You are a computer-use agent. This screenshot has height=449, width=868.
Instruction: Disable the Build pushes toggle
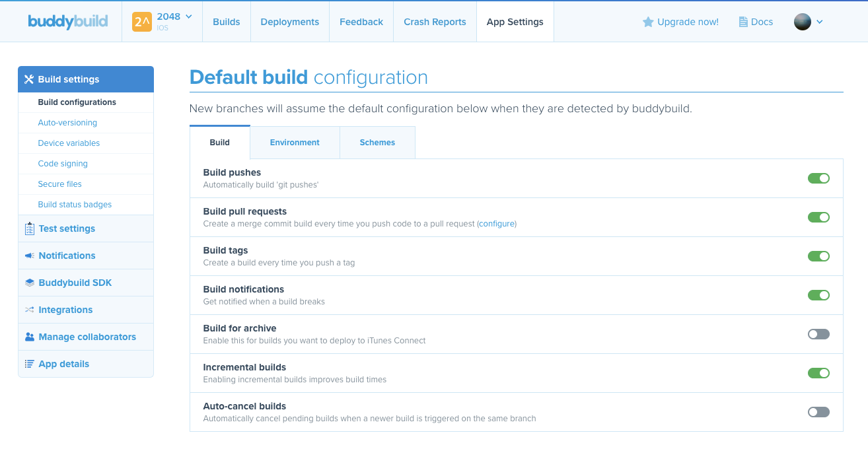(818, 178)
